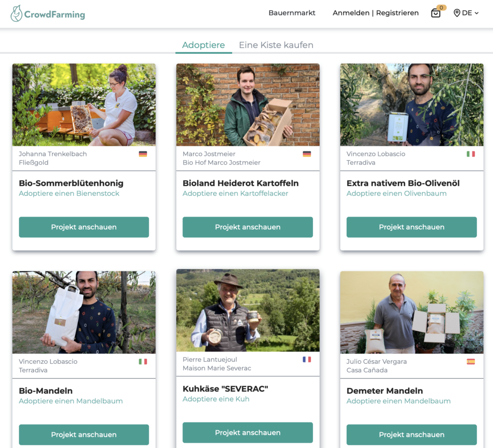Switch to Eine Kiste kaufen tab

[276, 45]
